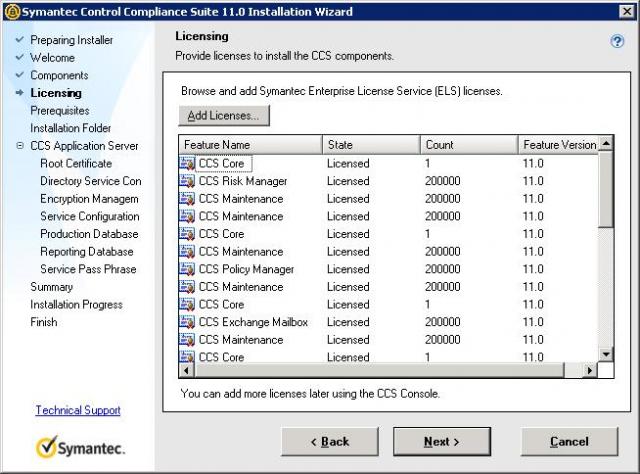
Task: Click the horizontal scroll left arrow
Action: tap(187, 370)
